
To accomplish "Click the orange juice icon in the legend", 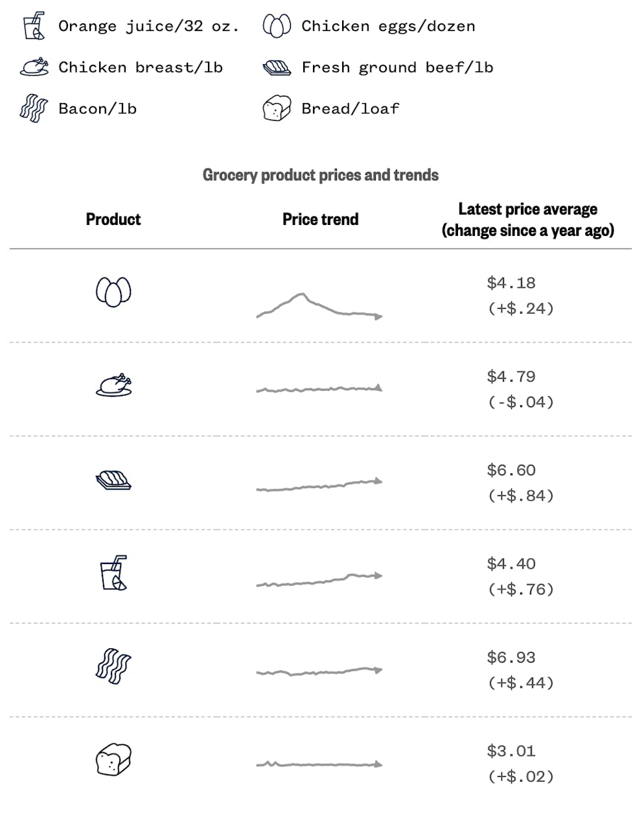I will (34, 26).
